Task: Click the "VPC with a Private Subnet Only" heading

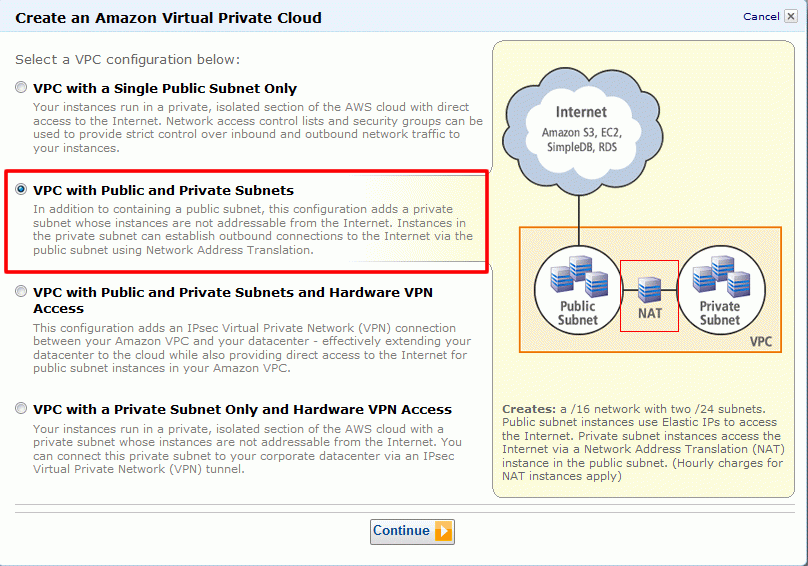Action: tap(242, 409)
